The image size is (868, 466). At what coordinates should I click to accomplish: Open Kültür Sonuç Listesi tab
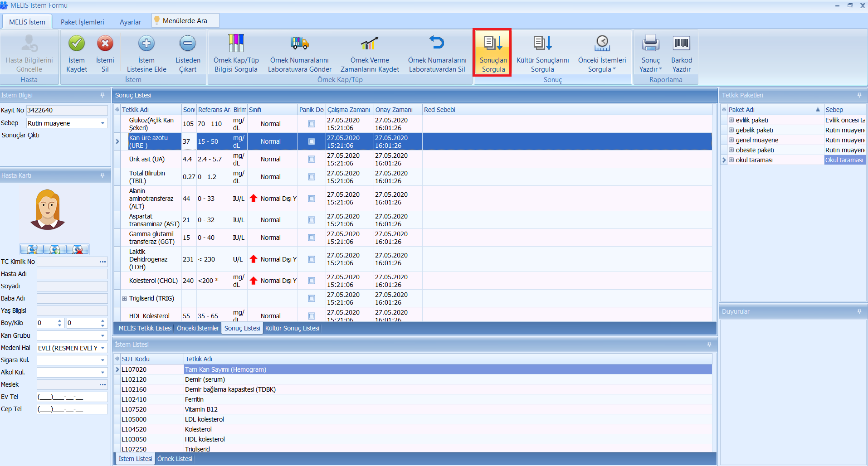click(292, 328)
